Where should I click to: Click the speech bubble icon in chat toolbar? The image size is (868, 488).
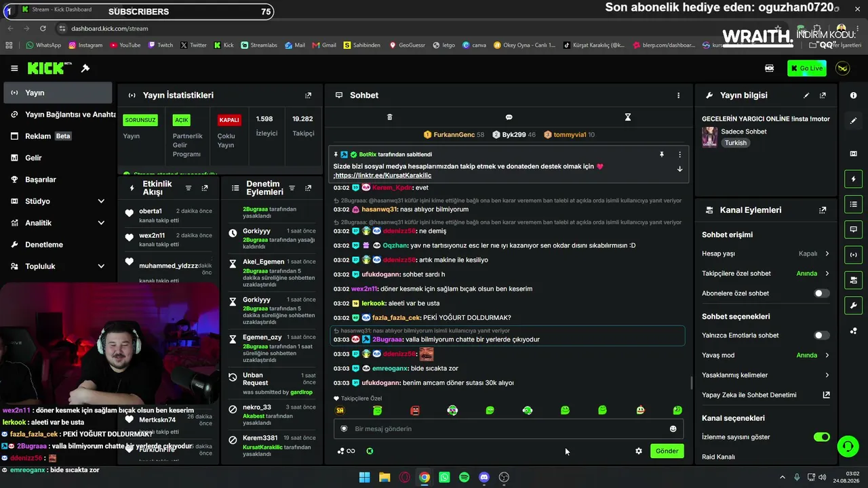click(x=509, y=117)
